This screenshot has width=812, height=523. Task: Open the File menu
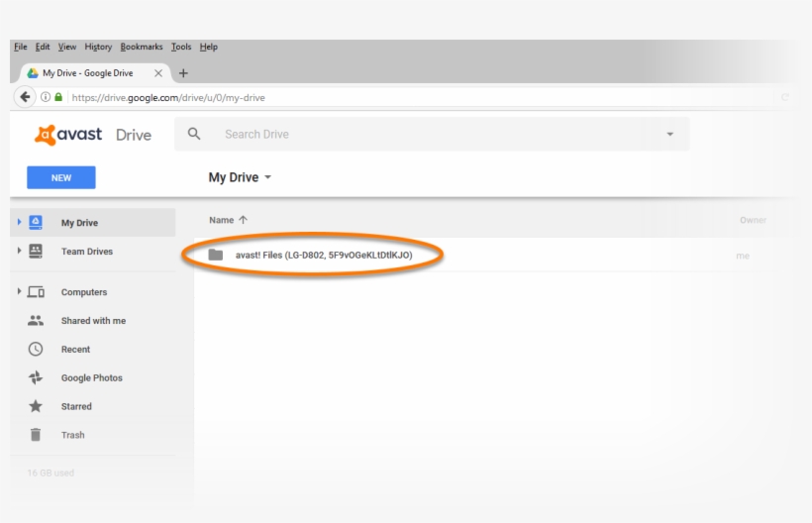[21, 47]
